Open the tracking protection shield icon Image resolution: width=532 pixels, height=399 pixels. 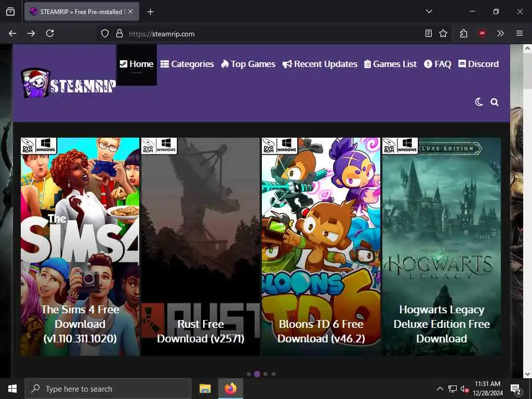(105, 34)
